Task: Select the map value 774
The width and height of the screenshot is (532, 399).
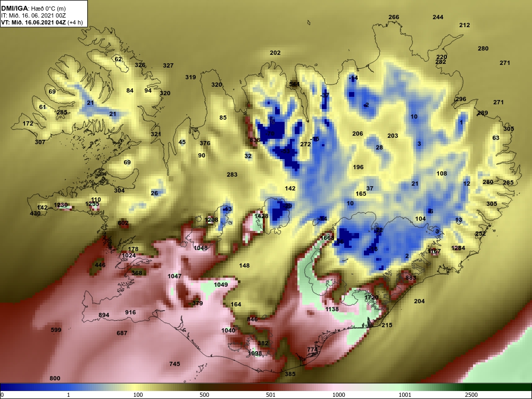Action: 312,350
